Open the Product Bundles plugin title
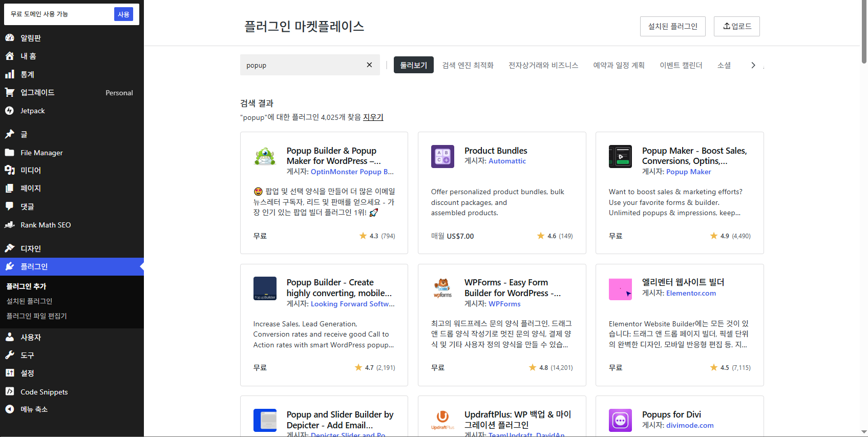The image size is (868, 437). [496, 151]
